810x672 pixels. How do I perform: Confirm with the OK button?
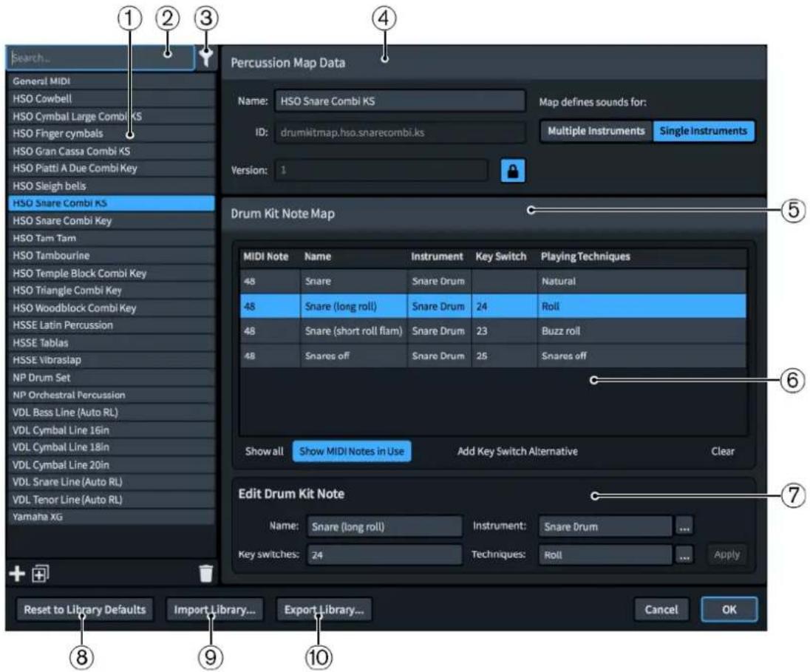729,609
